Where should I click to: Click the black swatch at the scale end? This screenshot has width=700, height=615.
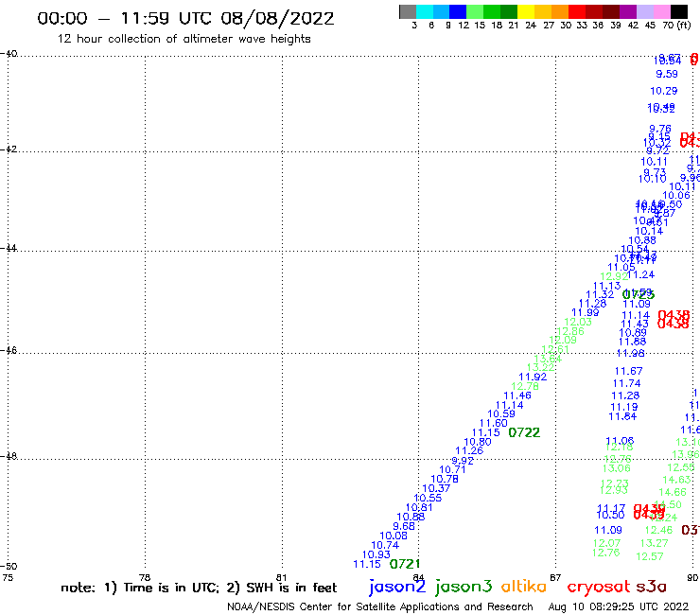679,11
